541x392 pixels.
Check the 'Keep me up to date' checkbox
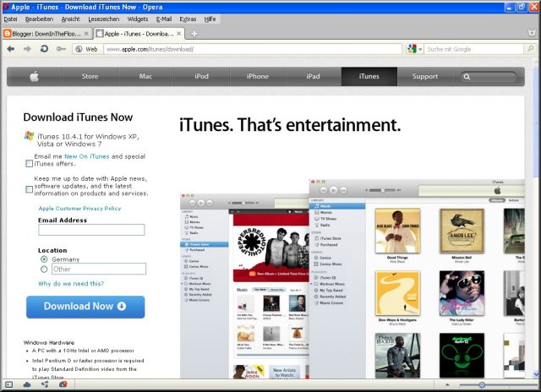pos(30,189)
